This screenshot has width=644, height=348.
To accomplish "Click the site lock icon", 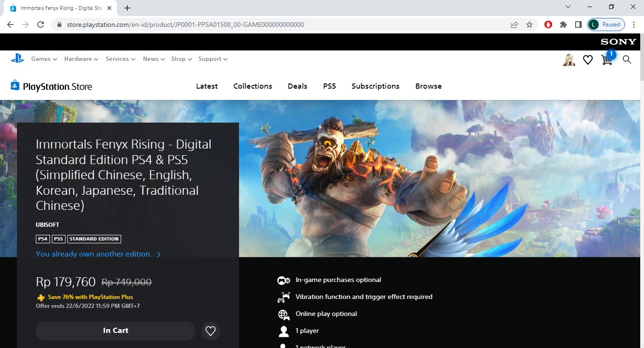I will pyautogui.click(x=59, y=25).
